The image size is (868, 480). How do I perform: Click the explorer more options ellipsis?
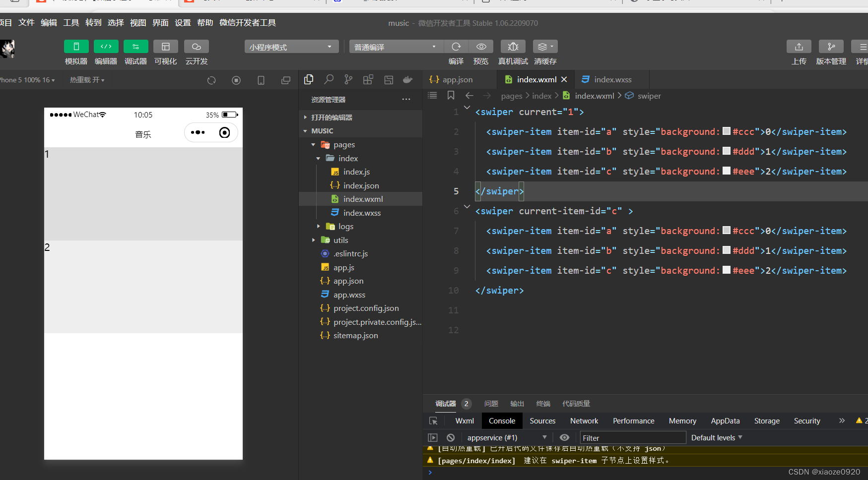(x=406, y=99)
